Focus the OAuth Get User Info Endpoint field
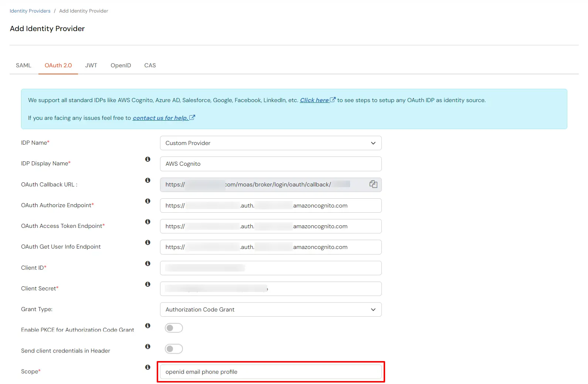The image size is (588, 384). point(271,247)
